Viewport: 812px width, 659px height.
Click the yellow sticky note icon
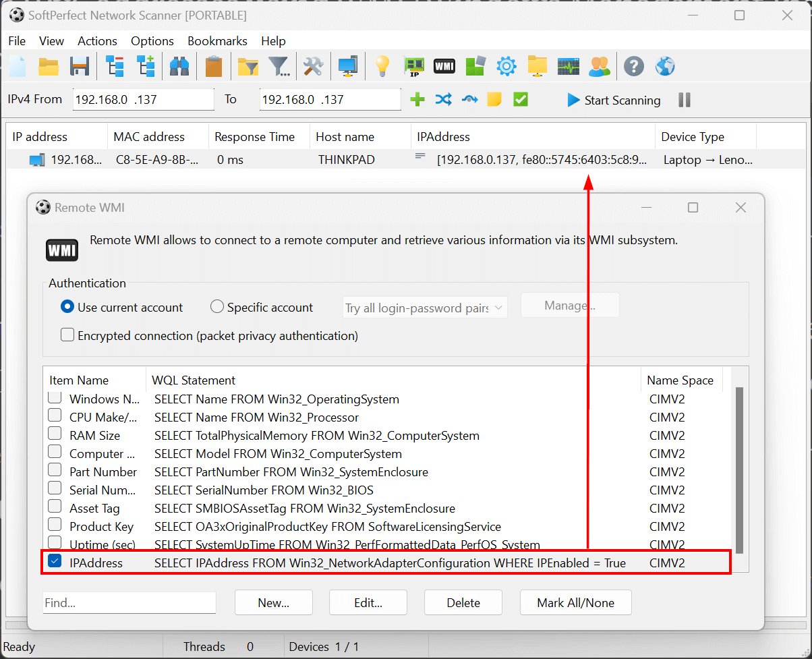pyautogui.click(x=494, y=100)
